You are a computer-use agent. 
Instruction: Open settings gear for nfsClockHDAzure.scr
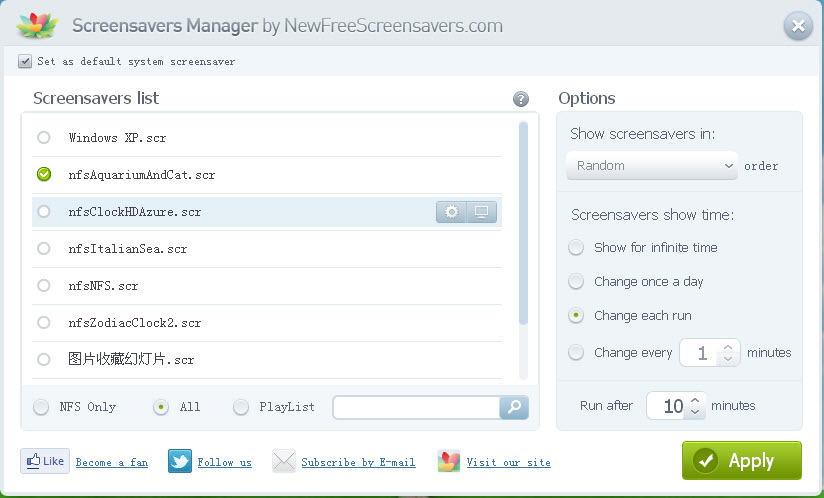pos(452,212)
